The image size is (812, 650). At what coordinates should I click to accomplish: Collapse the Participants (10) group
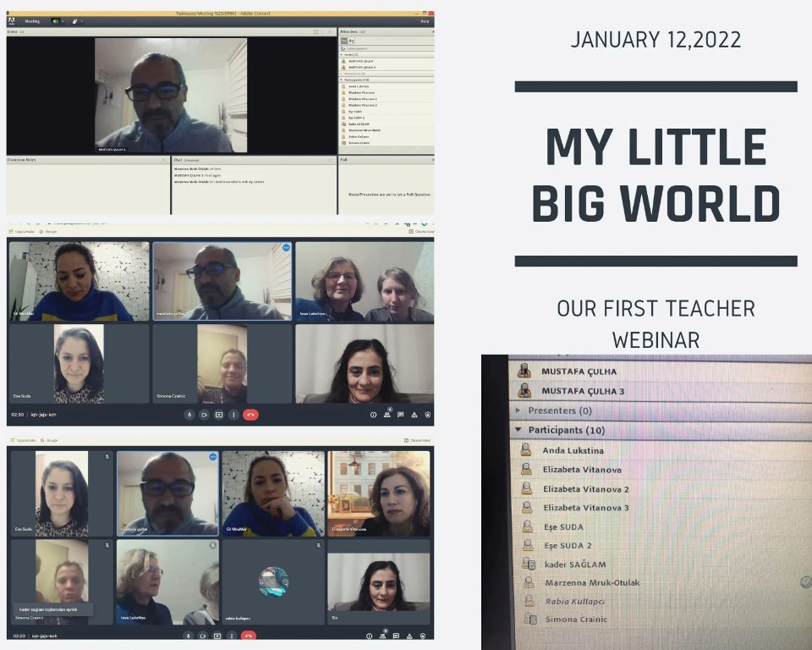click(x=518, y=430)
